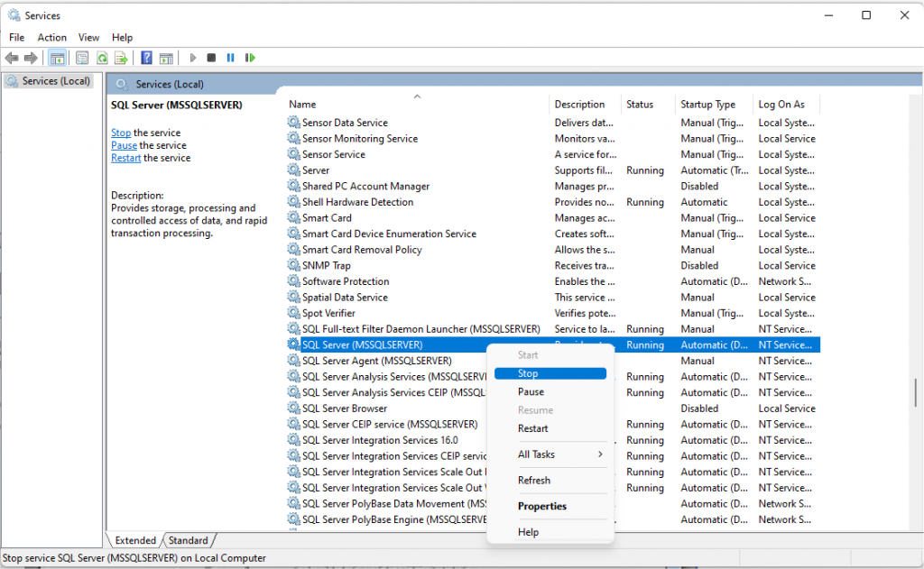Collapse the Name column sort arrow
This screenshot has width=924, height=569.
click(417, 96)
